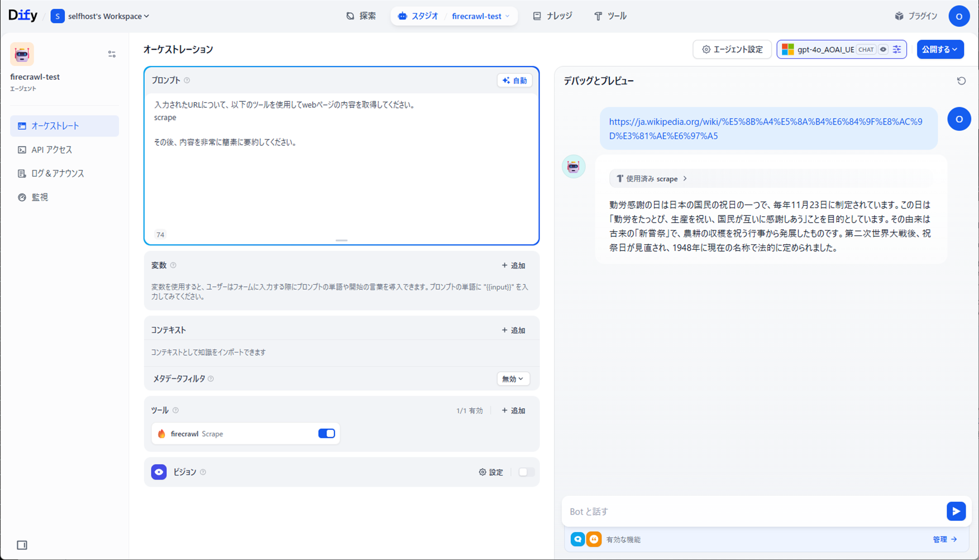The width and height of the screenshot is (979, 560).
Task: Click the orange citation feature icon
Action: [x=594, y=539]
